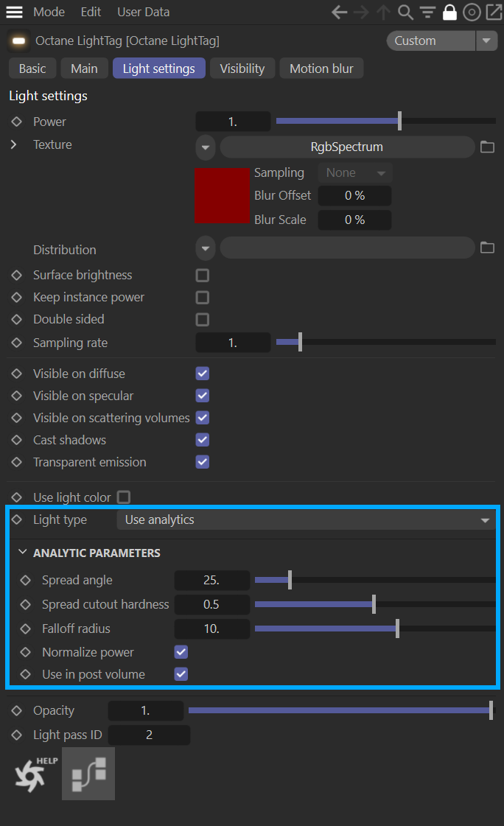504x826 pixels.
Task: Switch to the Visibility tab
Action: click(242, 69)
